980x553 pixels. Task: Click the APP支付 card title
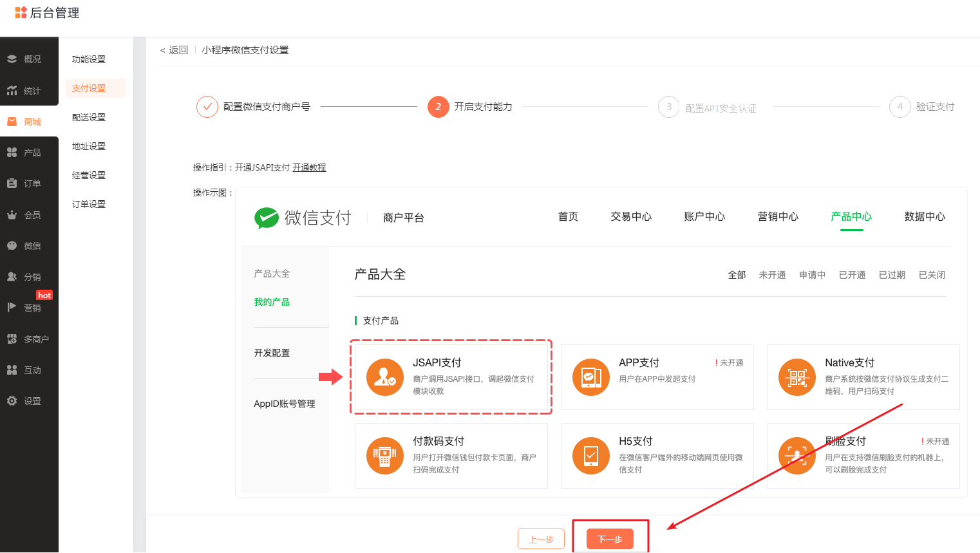coord(639,362)
